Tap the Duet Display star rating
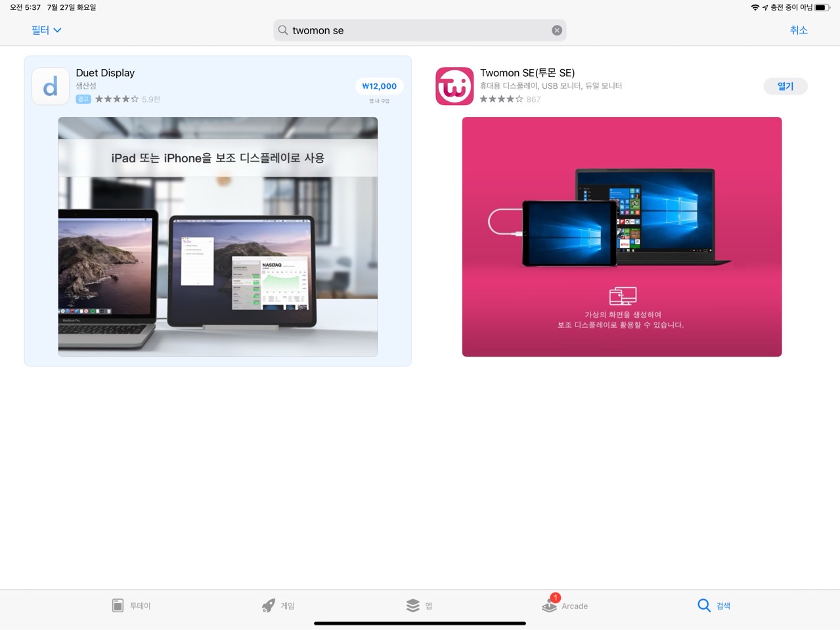Screen dimensions: 840x630 point(117,99)
